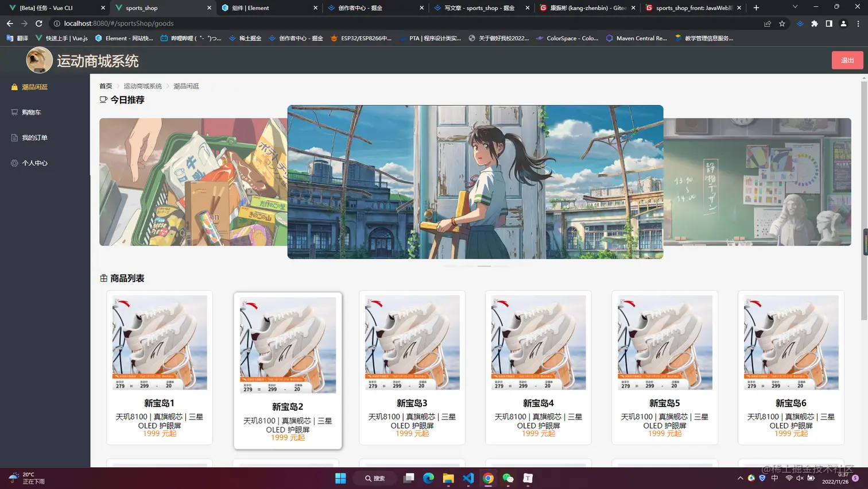This screenshot has height=489, width=868.
Task: Select the 潮品闲逛 breadcrumb item
Action: 186,86
